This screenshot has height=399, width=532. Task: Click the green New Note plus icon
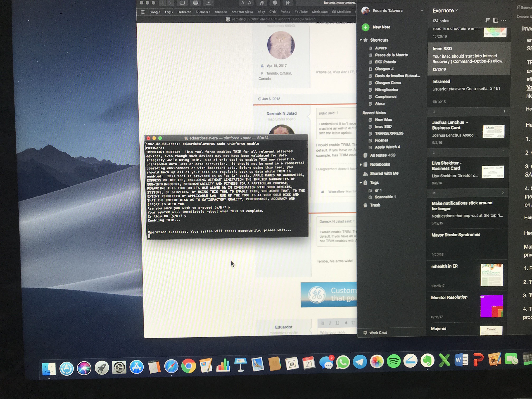[x=365, y=27]
